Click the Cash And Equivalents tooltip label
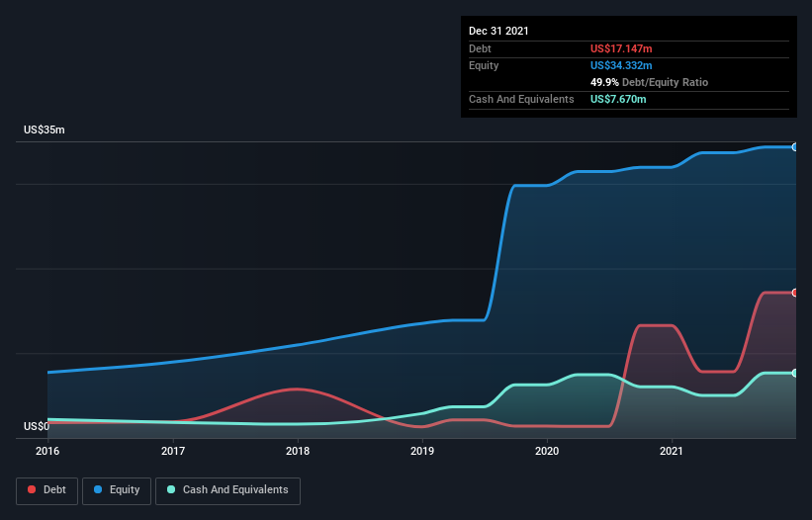 click(521, 99)
